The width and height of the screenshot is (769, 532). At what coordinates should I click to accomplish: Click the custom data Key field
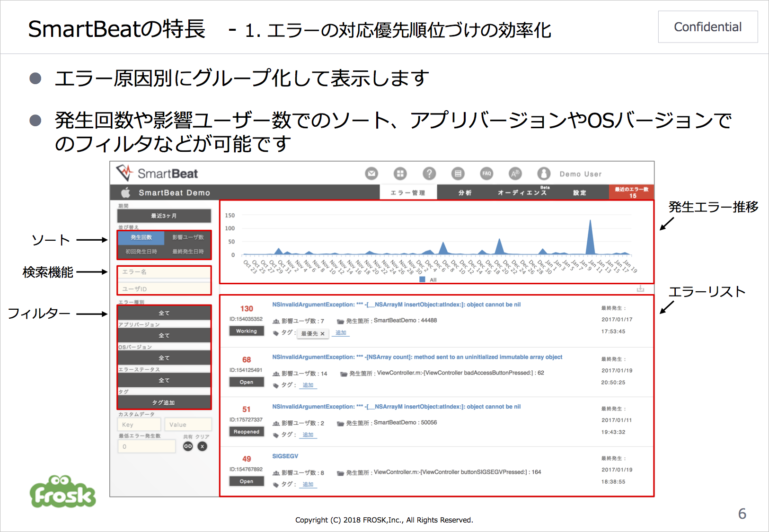click(139, 425)
